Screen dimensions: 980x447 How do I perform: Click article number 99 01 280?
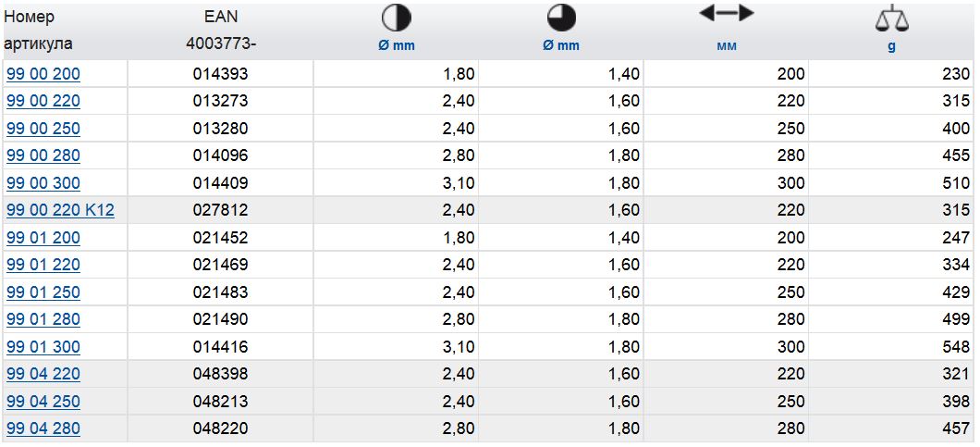43,319
